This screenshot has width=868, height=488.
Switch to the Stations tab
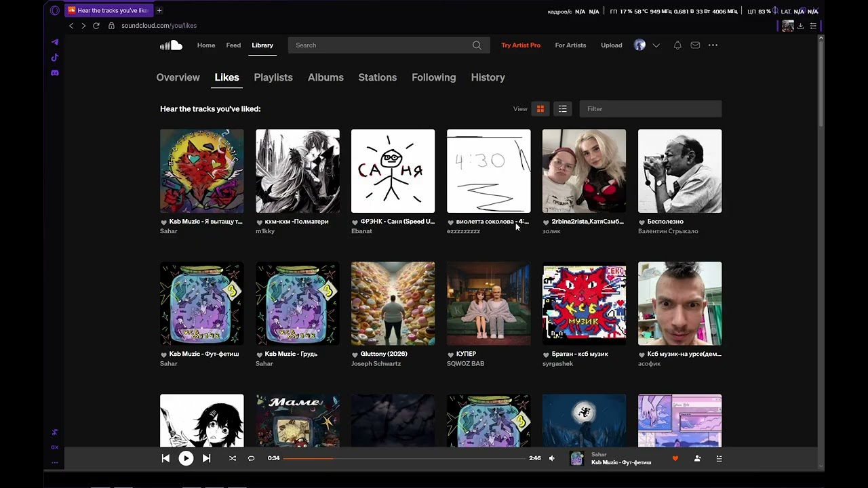378,77
